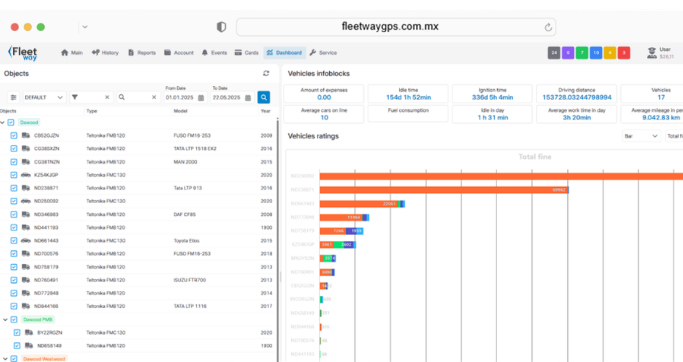Click the truck icon for ND441193
This screenshot has width=683, height=362.
(x=26, y=227)
